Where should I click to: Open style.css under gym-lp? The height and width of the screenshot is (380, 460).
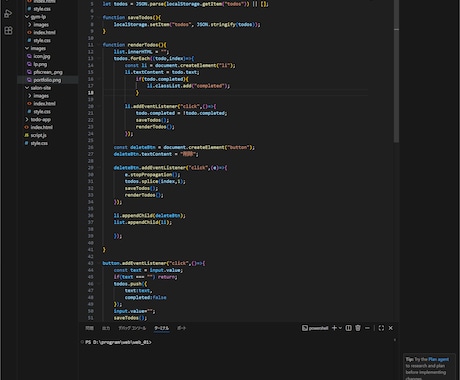pos(42,40)
